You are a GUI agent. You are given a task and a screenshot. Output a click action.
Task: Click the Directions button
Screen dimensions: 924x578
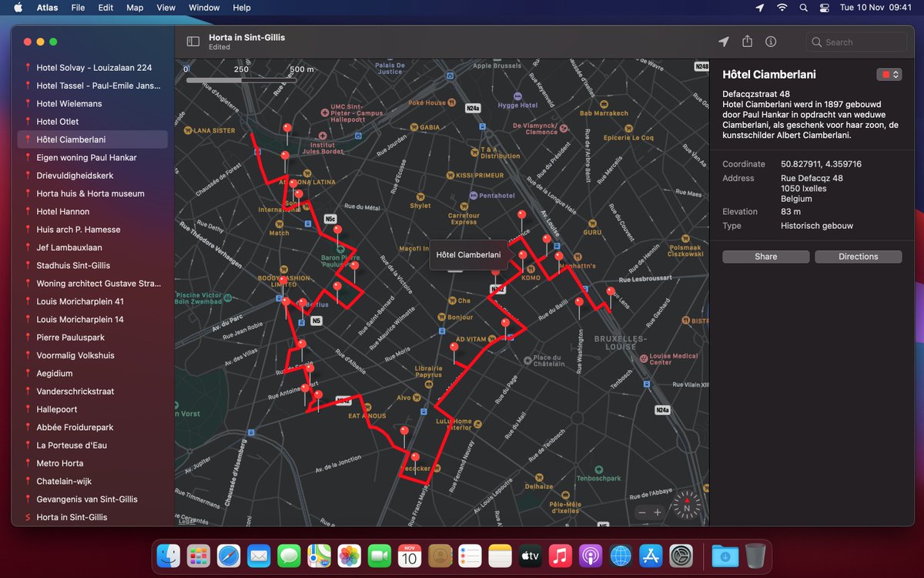pos(858,257)
